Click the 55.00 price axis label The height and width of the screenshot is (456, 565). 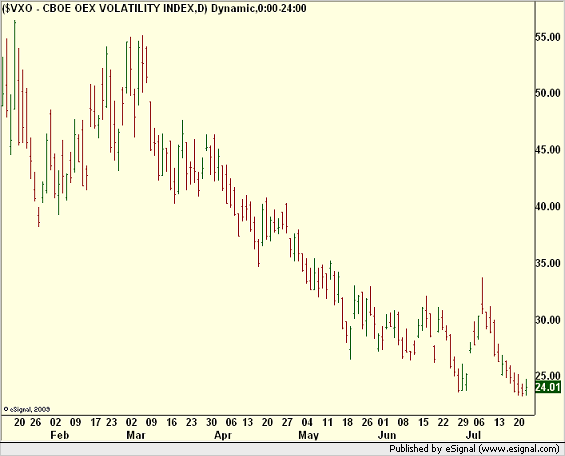tap(548, 37)
